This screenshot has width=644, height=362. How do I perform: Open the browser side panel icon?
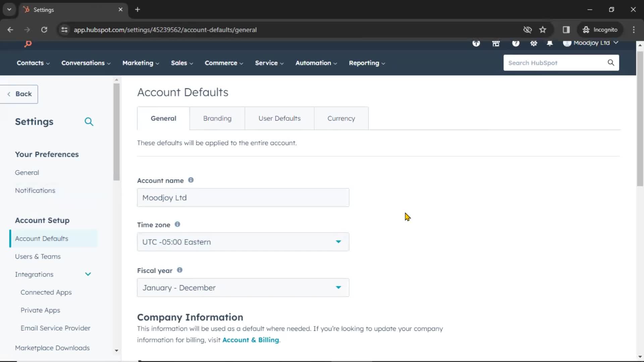(566, 30)
